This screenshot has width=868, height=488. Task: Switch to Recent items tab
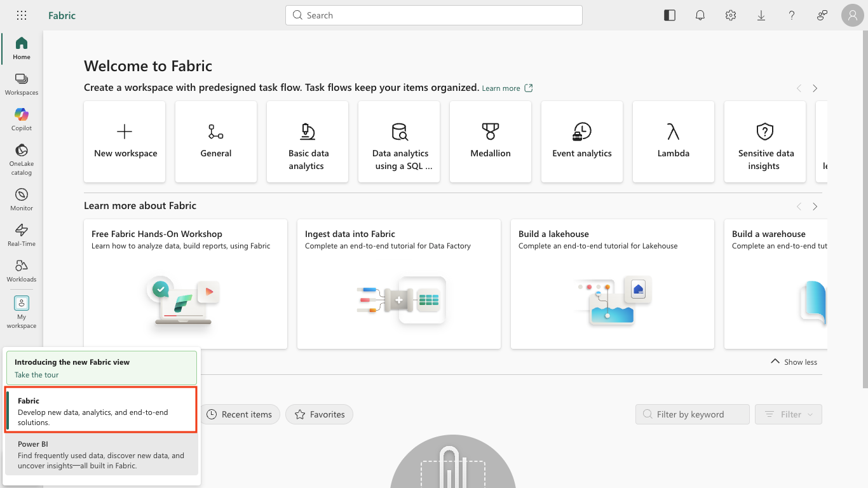pyautogui.click(x=240, y=414)
